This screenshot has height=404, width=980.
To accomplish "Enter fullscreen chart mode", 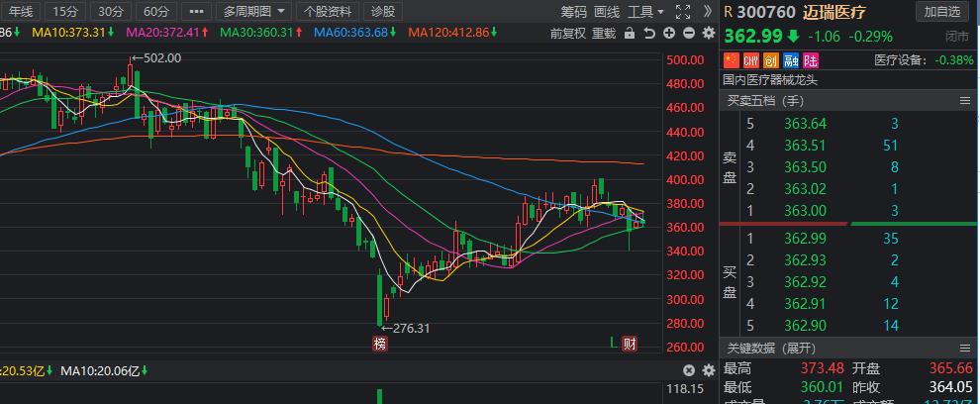I will pos(683,11).
